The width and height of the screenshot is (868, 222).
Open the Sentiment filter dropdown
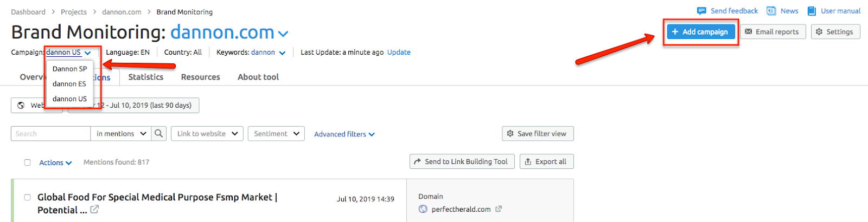[x=276, y=134]
